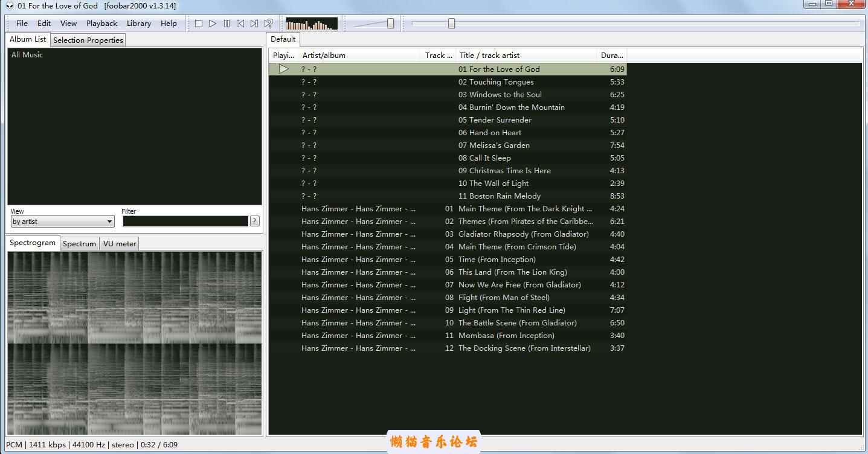Select the Spectrum tab
Screen dimensions: 868x454
80,244
